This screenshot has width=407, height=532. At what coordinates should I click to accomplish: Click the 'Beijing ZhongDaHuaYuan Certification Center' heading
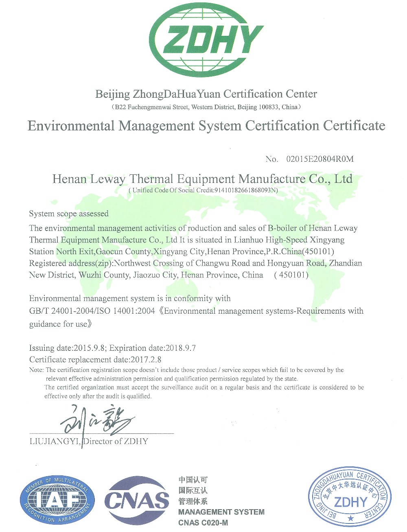coord(206,94)
